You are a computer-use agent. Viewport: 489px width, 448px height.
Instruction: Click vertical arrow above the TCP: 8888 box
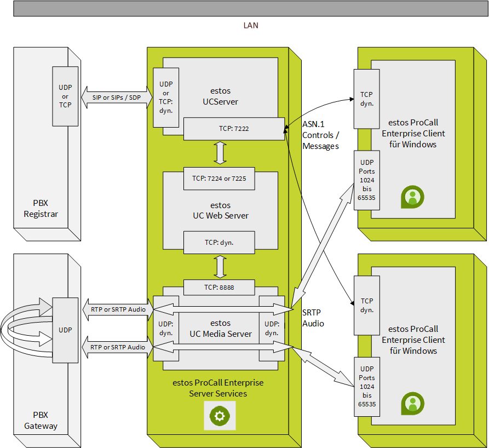click(220, 267)
